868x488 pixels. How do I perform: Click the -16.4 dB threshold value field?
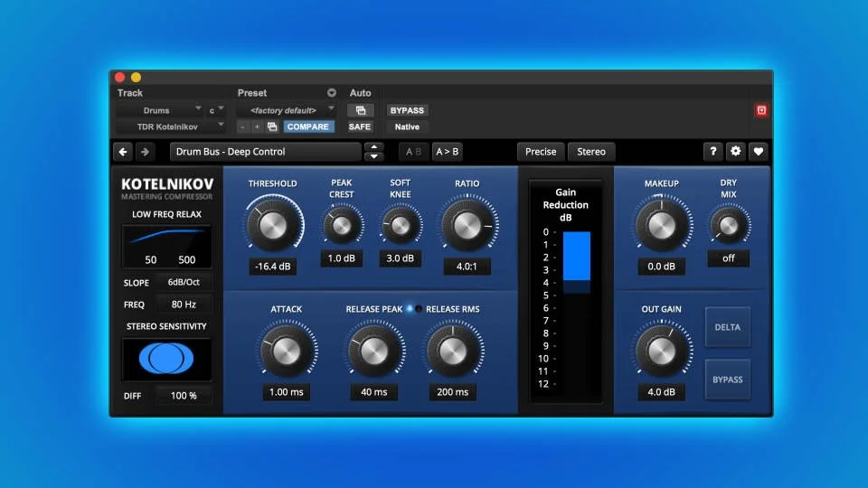point(272,266)
